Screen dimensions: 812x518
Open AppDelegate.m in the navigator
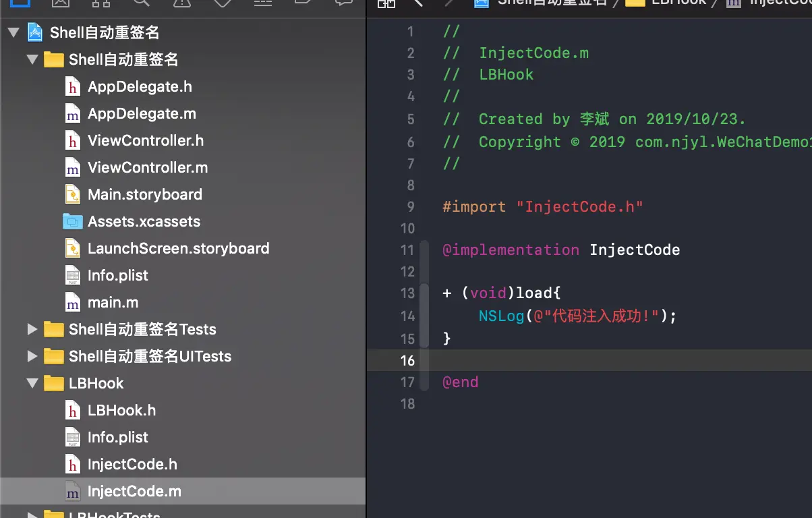point(142,113)
